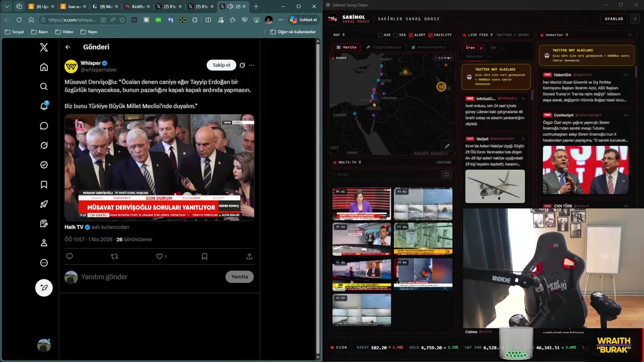The height and width of the screenshot is (362, 644).
Task: Open the Sosyal bookmarks folder
Action: pos(14,32)
